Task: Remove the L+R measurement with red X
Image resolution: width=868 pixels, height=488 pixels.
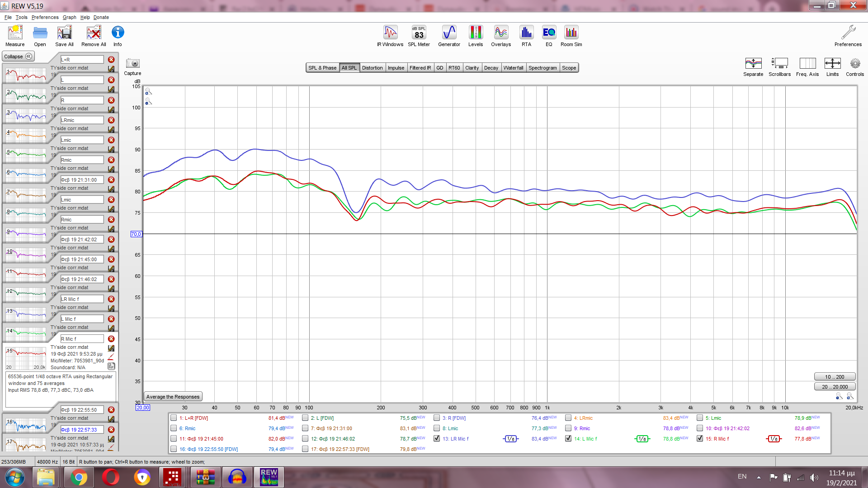Action: [x=111, y=60]
